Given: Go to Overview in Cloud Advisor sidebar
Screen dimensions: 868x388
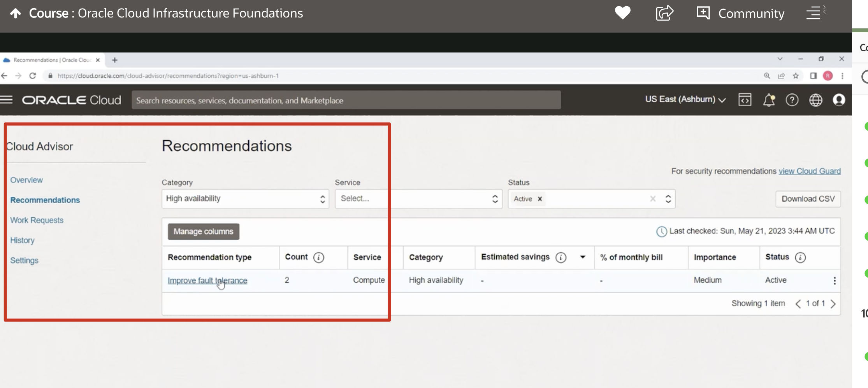Looking at the screenshot, I should pyautogui.click(x=26, y=180).
